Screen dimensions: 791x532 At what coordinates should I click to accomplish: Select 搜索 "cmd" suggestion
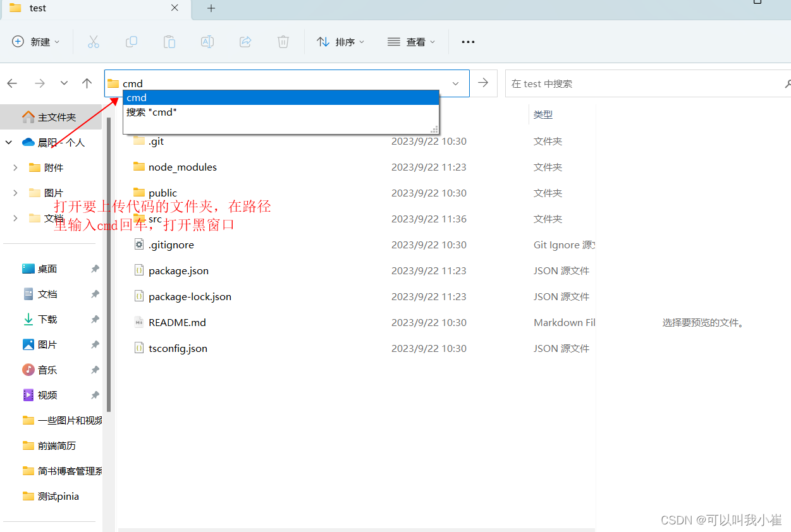click(x=281, y=112)
